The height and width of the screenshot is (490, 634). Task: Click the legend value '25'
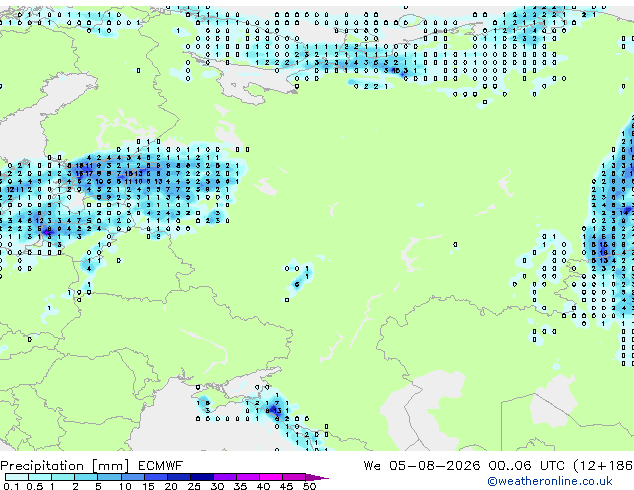point(194,486)
